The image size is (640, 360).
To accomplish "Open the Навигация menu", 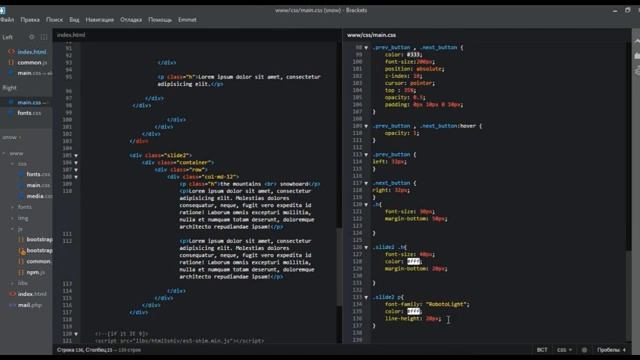I will tap(100, 20).
